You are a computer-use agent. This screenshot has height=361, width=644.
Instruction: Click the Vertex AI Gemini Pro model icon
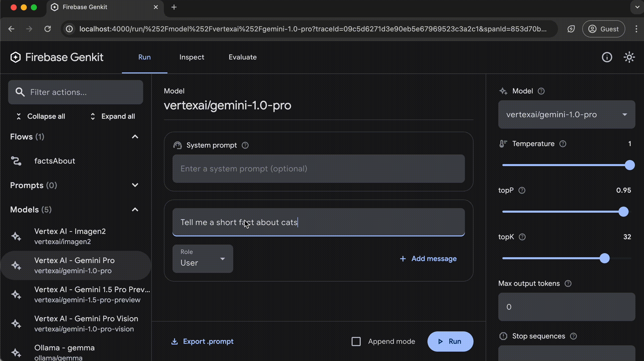[16, 265]
